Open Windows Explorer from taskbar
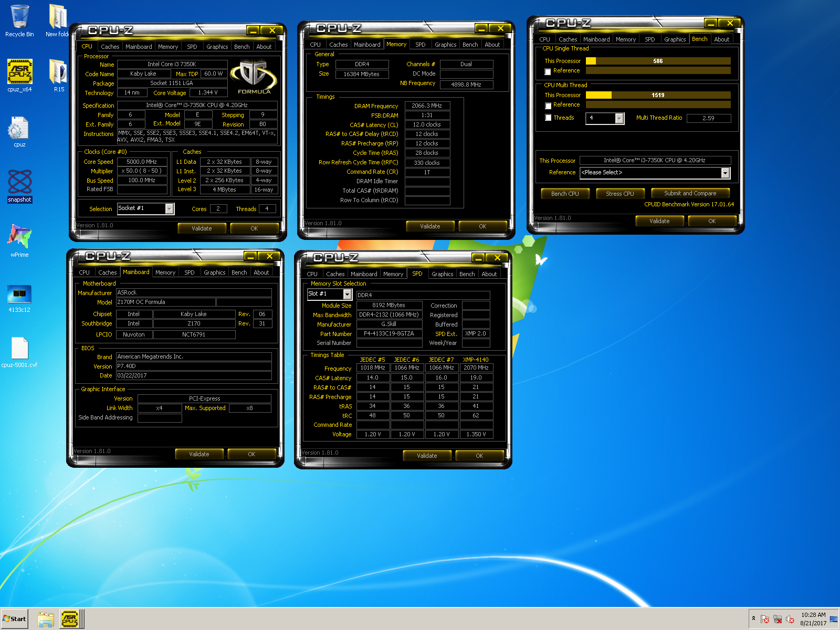Screen dimensions: 840x630 46,619
